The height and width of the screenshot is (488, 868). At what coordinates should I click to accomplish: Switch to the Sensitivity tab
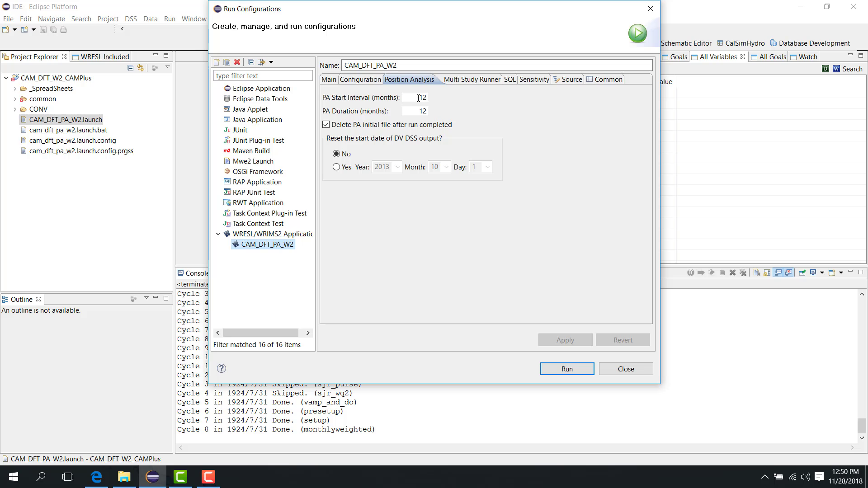click(x=534, y=80)
